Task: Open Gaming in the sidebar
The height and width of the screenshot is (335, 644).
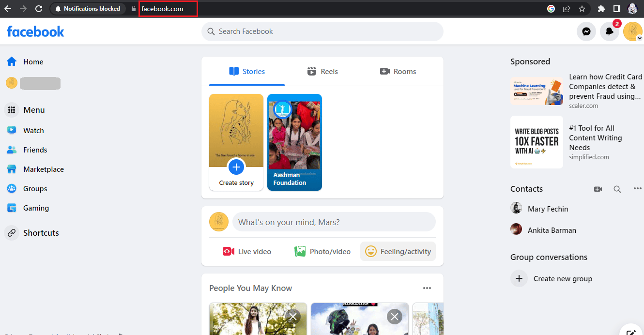Action: point(28,208)
